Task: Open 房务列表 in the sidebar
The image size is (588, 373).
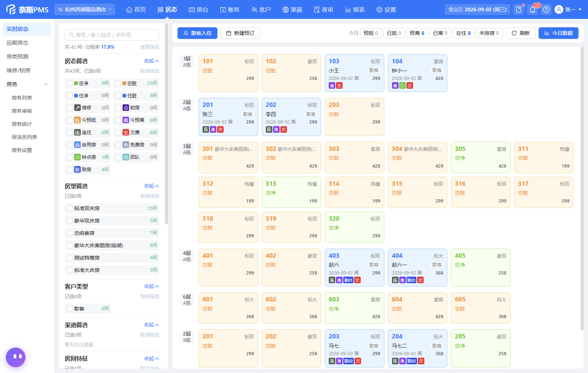Action: [22, 98]
